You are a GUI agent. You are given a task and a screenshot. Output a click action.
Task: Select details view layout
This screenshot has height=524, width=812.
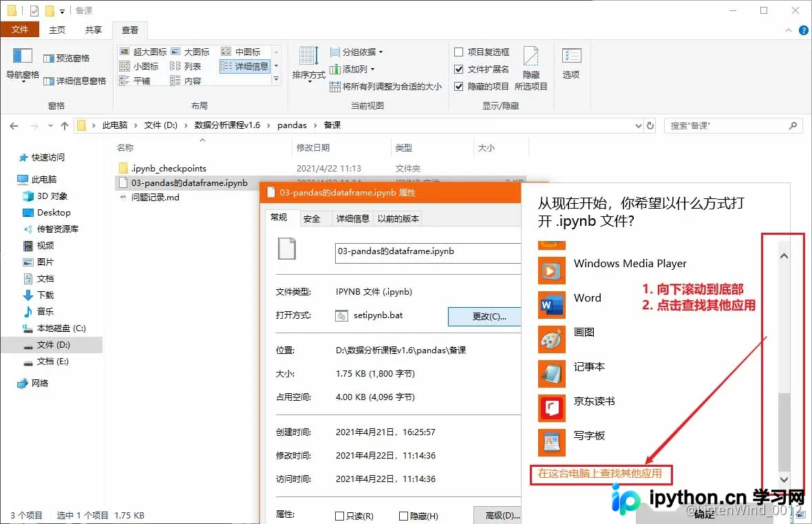(x=244, y=66)
